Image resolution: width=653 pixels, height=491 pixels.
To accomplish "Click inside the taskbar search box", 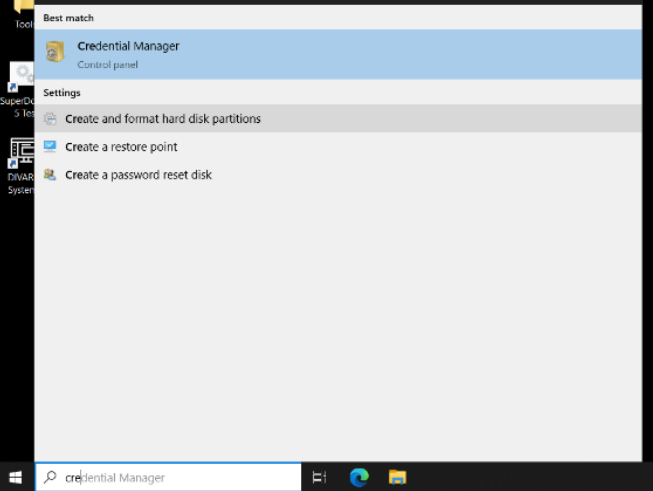I will tap(168, 477).
